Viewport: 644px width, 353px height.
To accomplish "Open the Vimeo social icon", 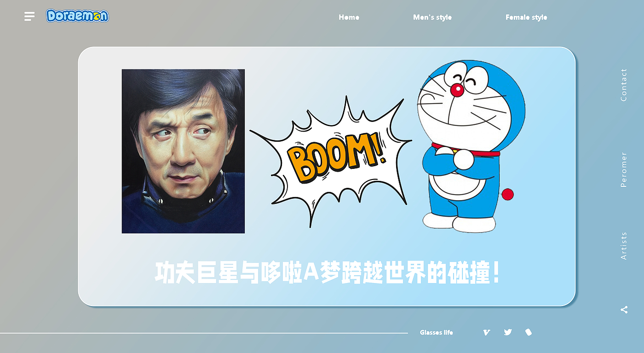I will click(486, 332).
